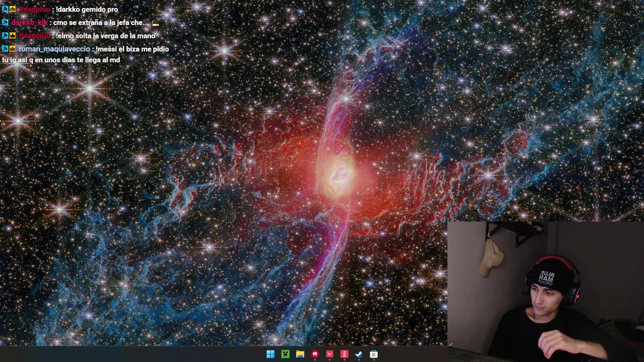Switch to the Riot Client taskbar app
644x362 pixels.
pyautogui.click(x=315, y=354)
